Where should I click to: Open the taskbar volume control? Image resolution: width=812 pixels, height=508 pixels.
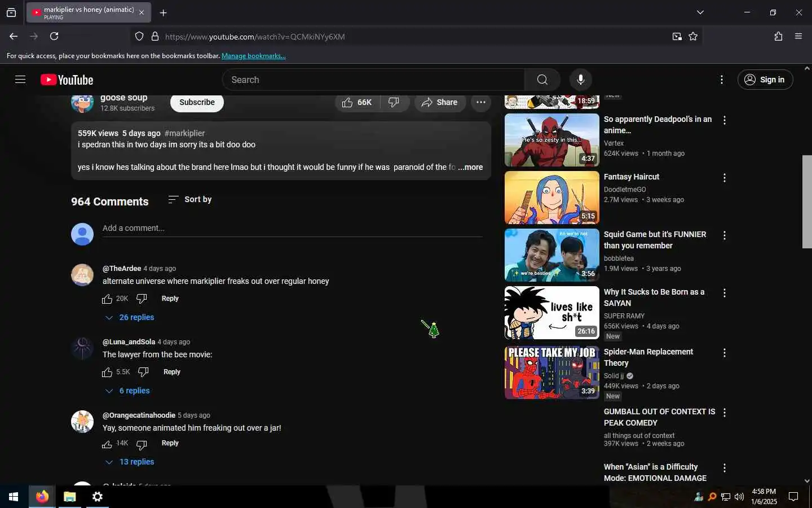(739, 497)
